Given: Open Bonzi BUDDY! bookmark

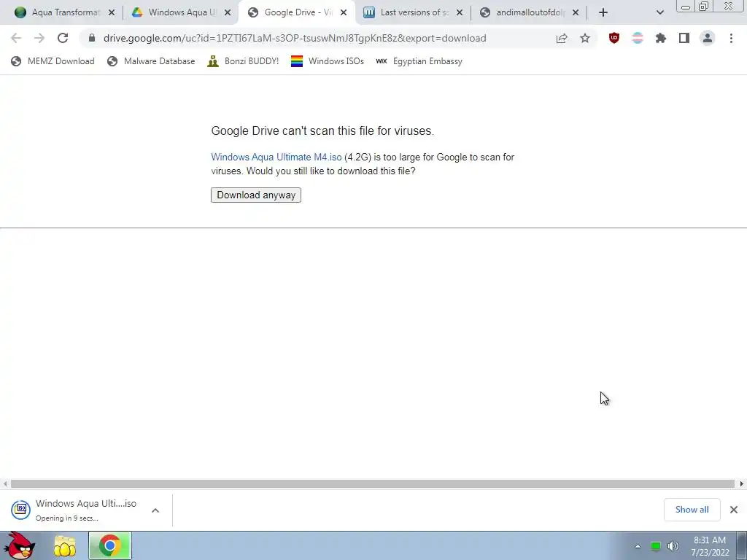Looking at the screenshot, I should (x=243, y=61).
